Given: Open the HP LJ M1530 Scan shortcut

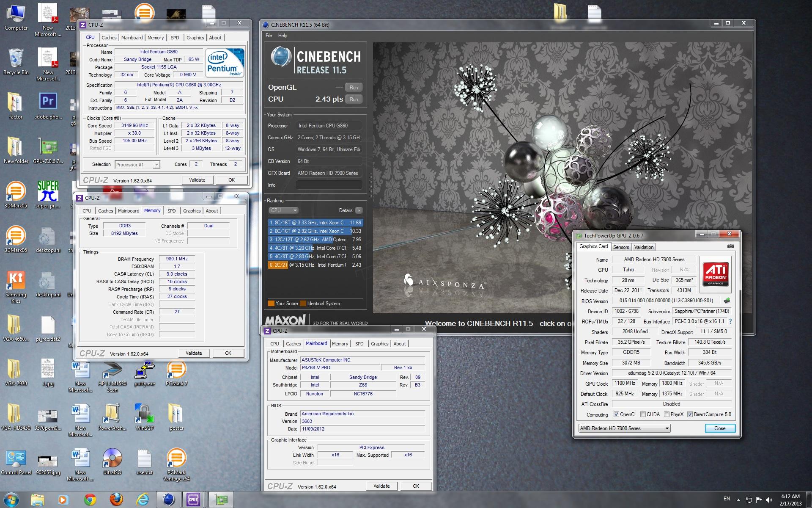Looking at the screenshot, I should 112,376.
